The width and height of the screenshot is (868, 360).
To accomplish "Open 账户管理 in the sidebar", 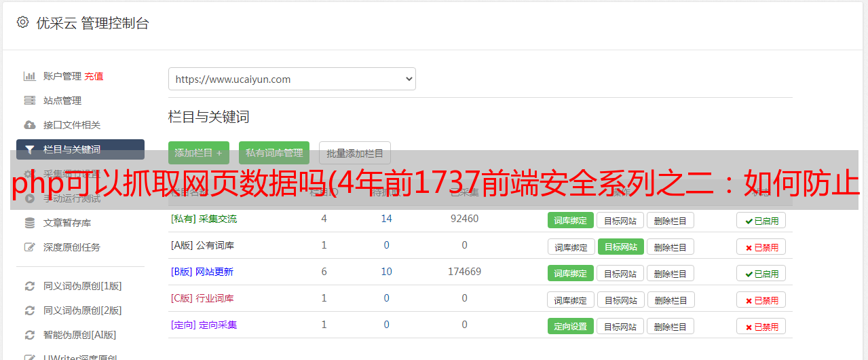I will [x=62, y=76].
